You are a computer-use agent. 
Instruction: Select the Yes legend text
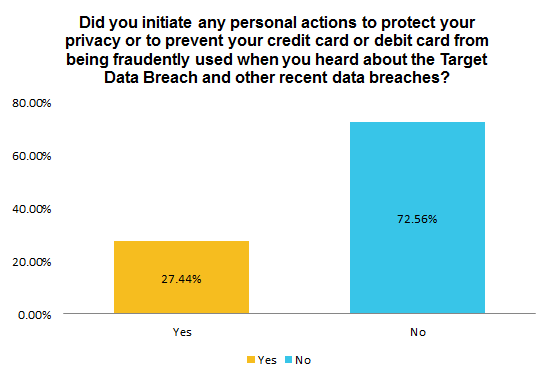tap(267, 360)
